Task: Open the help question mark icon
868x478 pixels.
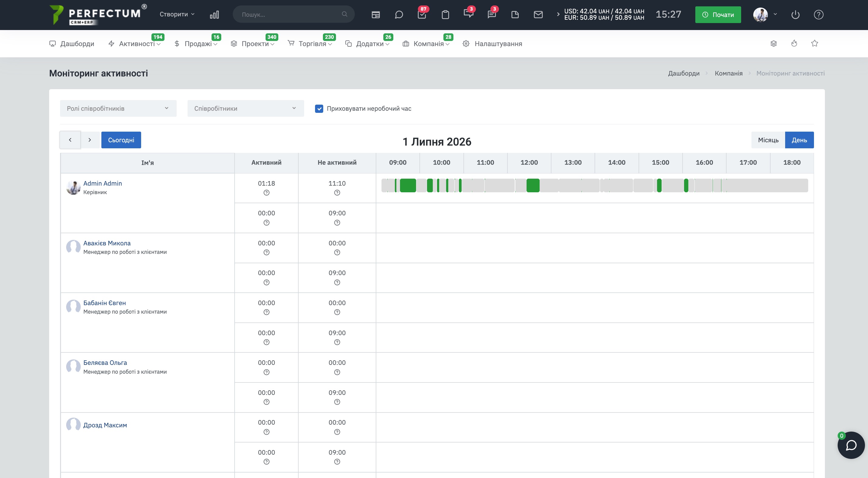Action: (819, 15)
